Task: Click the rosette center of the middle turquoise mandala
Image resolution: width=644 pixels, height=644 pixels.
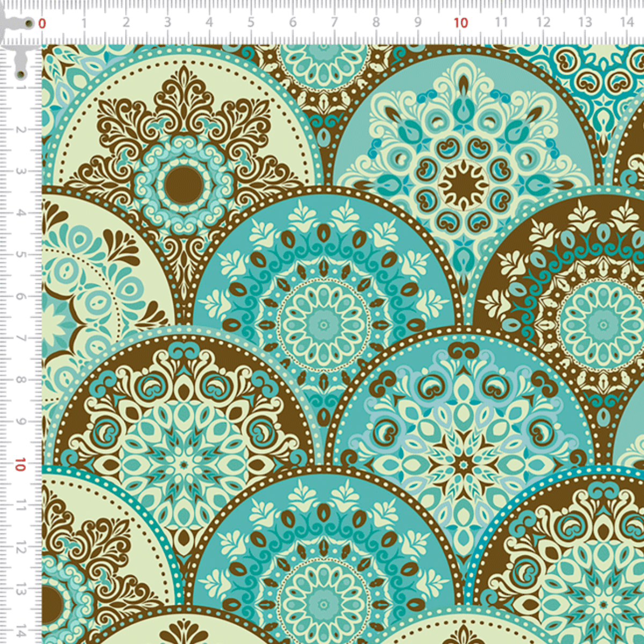Action: pos(323,324)
